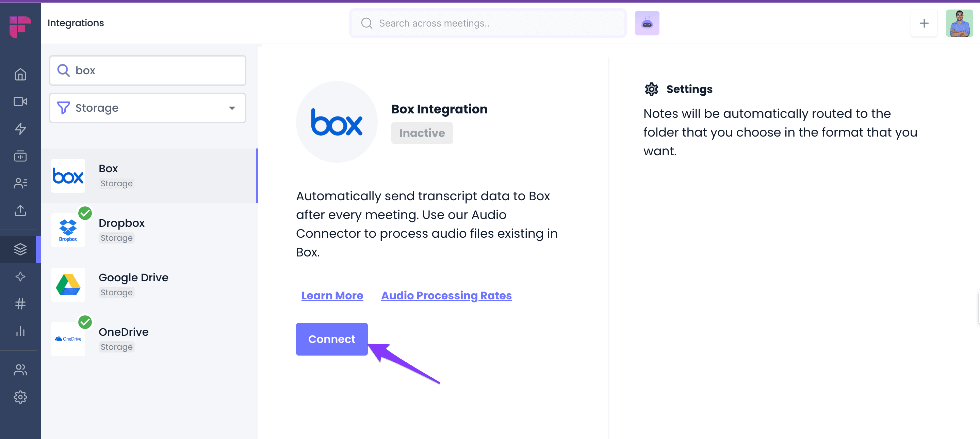This screenshot has width=980, height=439.
Task: Select the Google Drive integration row
Action: click(x=149, y=284)
